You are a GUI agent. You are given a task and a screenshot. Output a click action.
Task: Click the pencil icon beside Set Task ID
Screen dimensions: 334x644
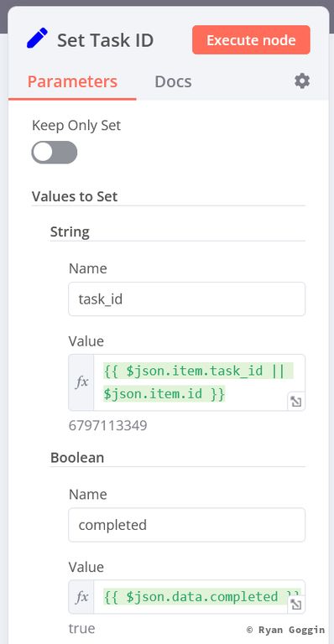click(x=38, y=39)
